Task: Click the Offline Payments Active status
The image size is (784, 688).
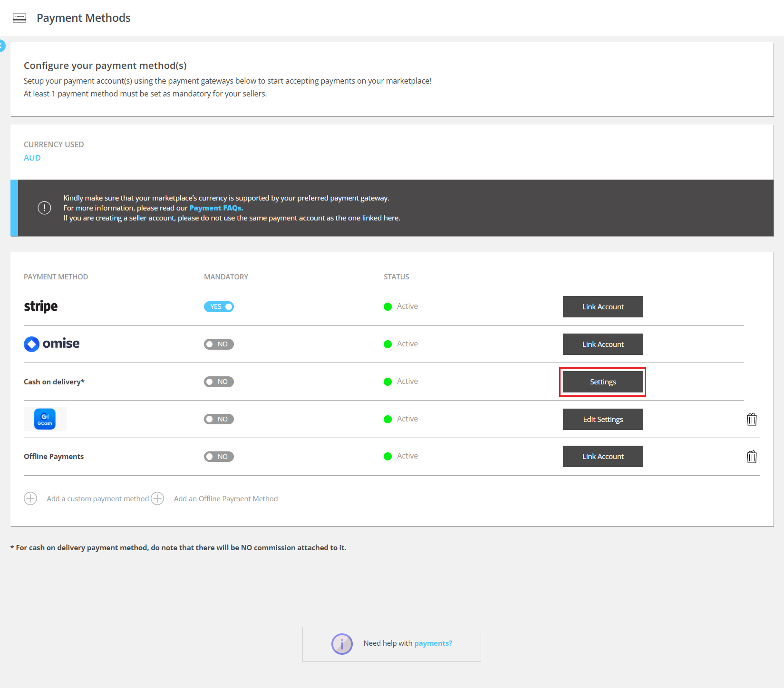Action: pos(401,456)
